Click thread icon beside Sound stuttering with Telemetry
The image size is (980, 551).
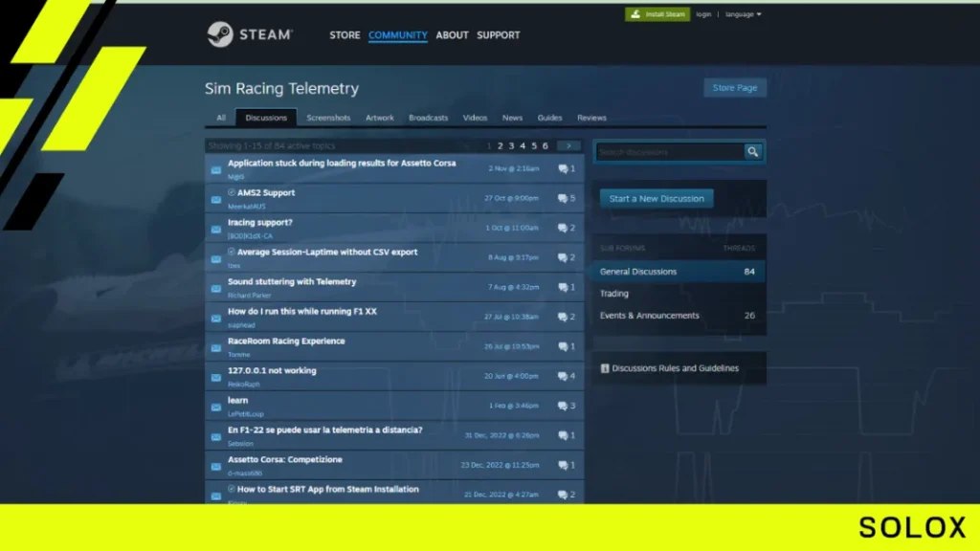tap(215, 289)
